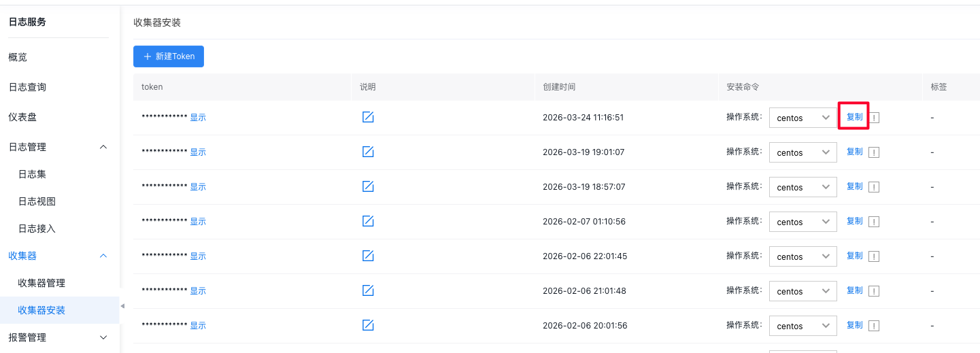
Task: Click edit icon in 2026-02-07 01:10:56 row
Action: point(368,221)
